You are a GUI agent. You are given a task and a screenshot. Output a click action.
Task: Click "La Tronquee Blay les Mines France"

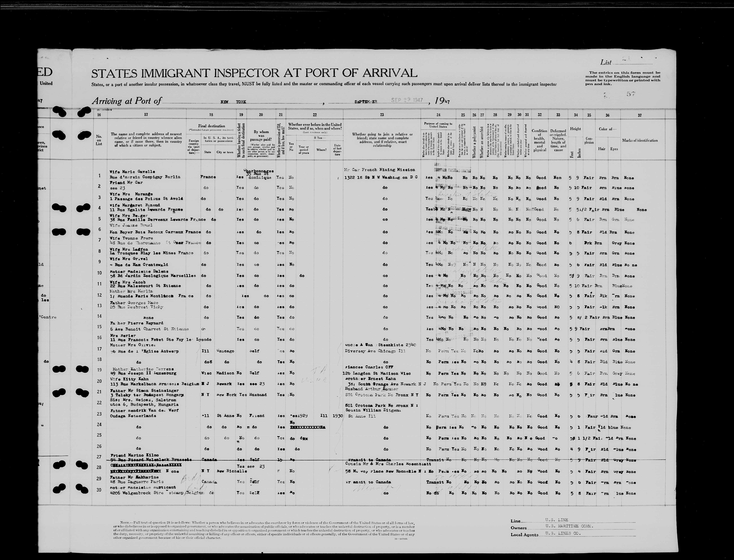click(x=151, y=253)
